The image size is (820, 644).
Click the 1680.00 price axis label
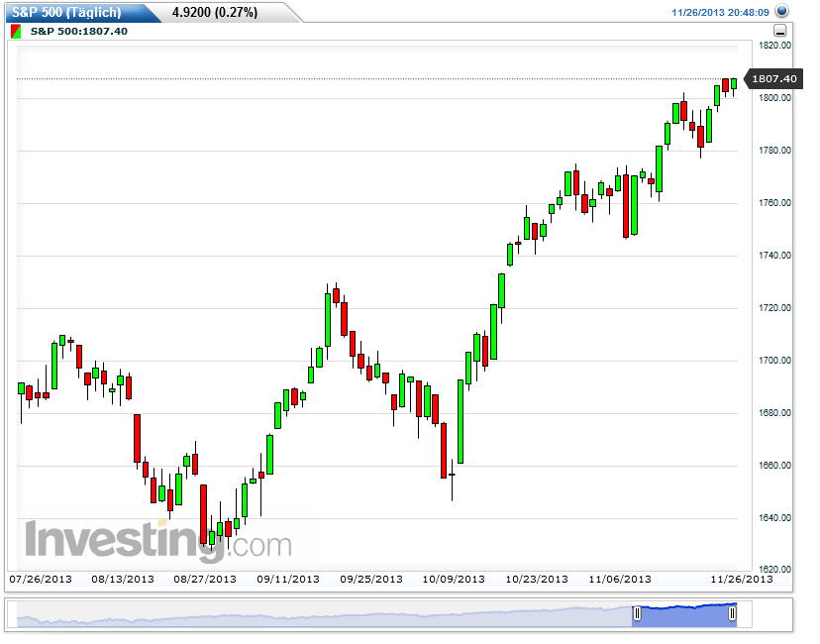point(774,413)
